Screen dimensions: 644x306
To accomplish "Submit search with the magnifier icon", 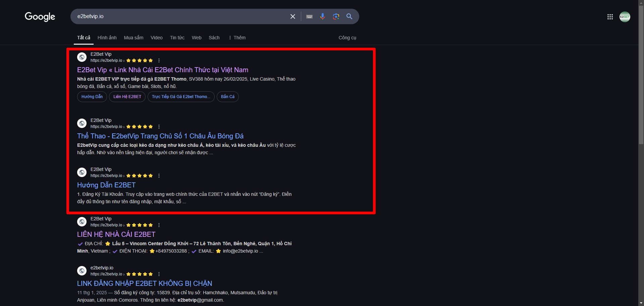I will pos(350,16).
